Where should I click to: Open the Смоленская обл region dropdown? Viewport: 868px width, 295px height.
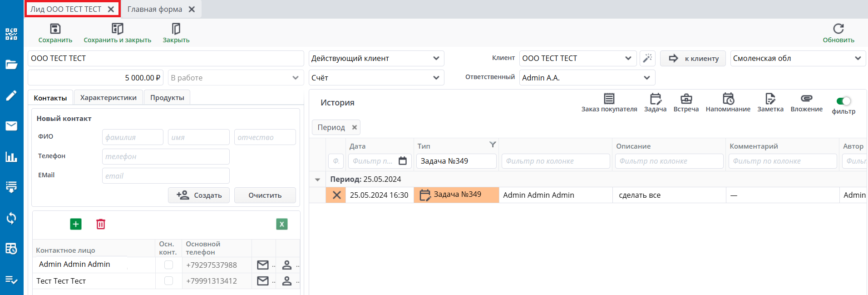[858, 58]
